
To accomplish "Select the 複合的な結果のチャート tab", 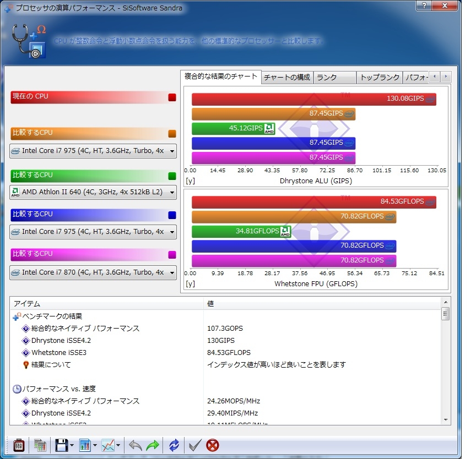I will click(x=221, y=76).
